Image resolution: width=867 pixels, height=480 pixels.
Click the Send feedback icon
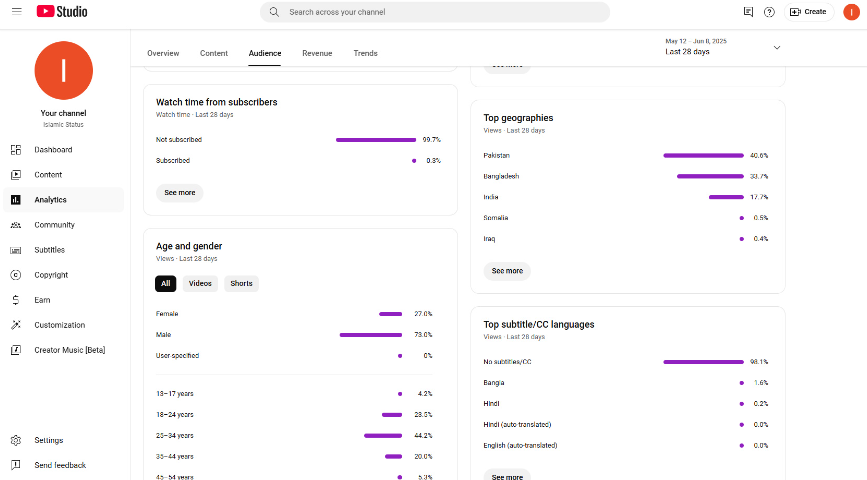16,465
